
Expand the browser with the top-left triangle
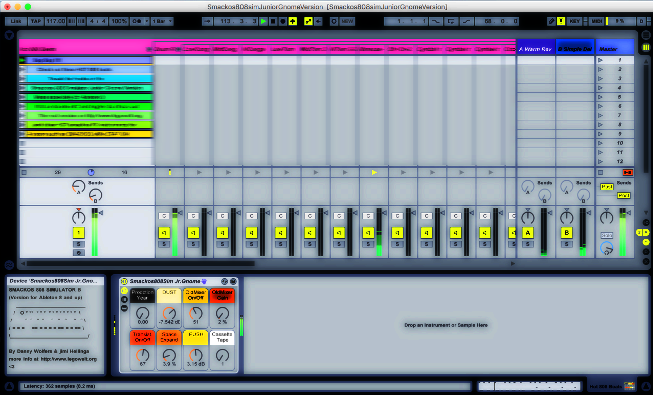point(9,36)
